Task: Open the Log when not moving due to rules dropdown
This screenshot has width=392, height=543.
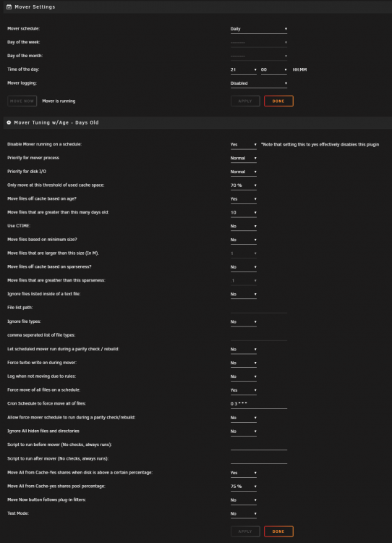Action: point(244,376)
